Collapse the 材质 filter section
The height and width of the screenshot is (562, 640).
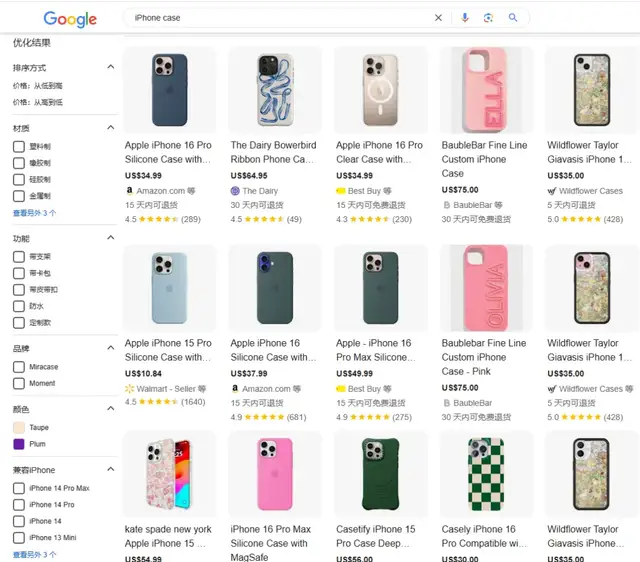click(112, 128)
